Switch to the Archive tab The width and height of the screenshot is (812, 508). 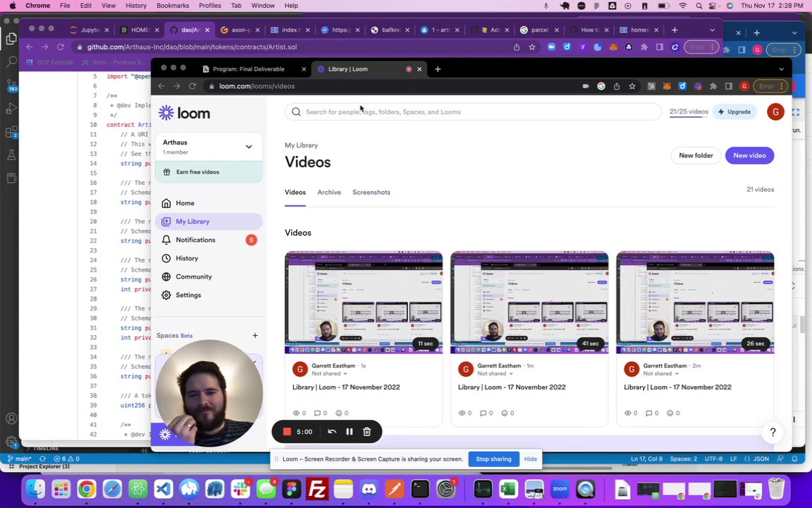click(329, 193)
